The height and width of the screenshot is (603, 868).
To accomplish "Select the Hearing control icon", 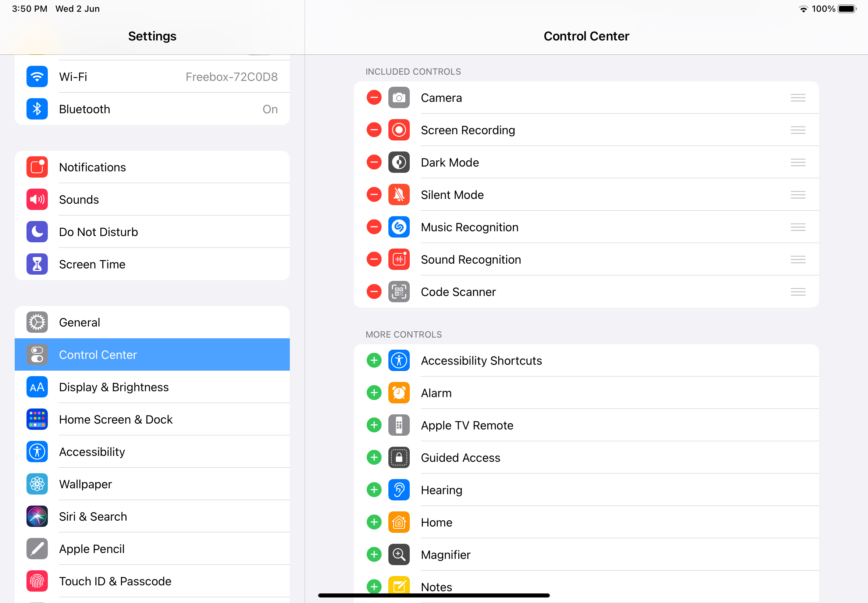I will (x=399, y=490).
